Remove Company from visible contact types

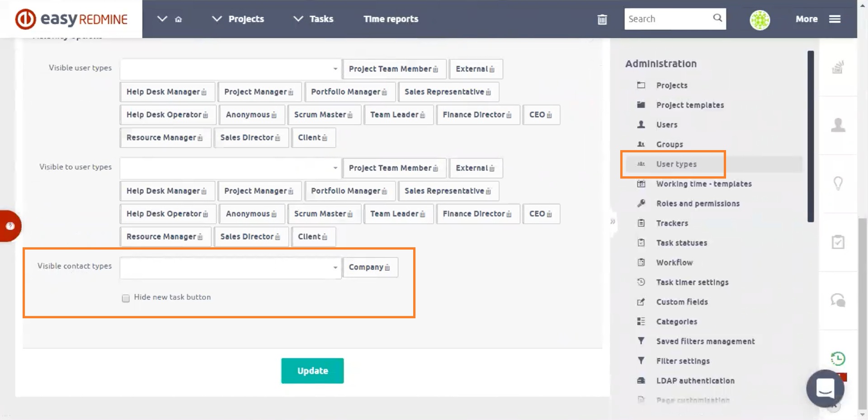click(x=387, y=268)
